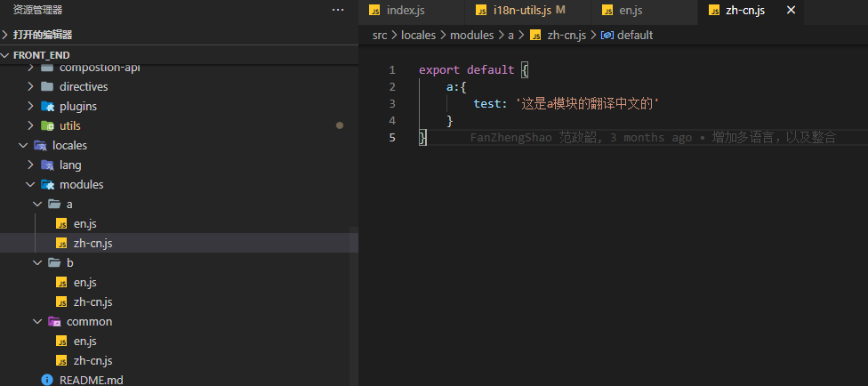The image size is (868, 386).
Task: Switch to the i18n-utils.js tab
Action: pyautogui.click(x=522, y=11)
